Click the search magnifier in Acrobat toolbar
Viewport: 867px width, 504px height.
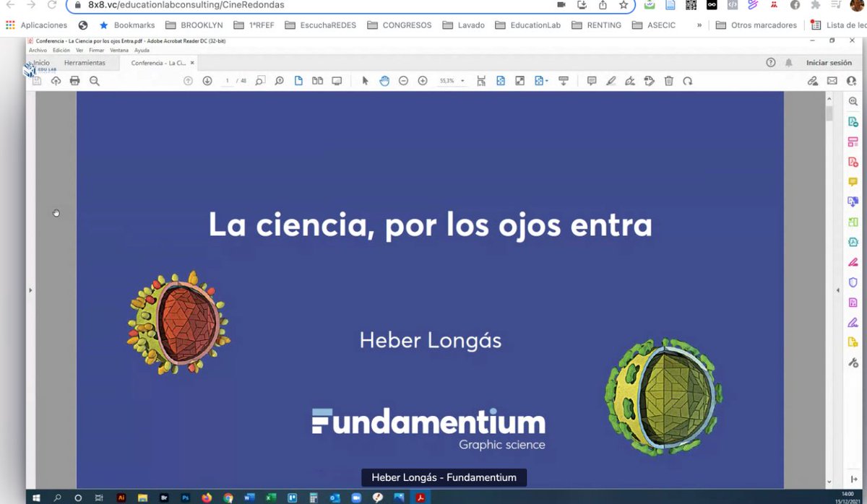[x=94, y=81]
